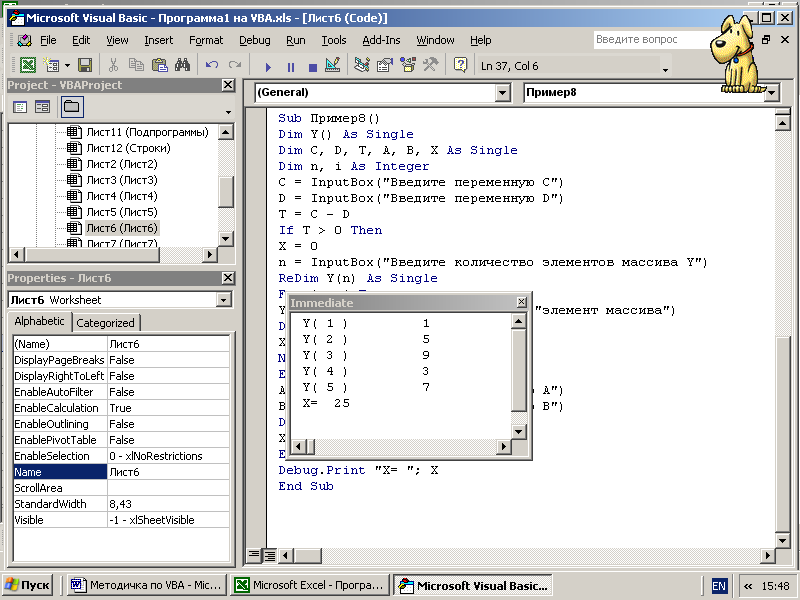Image resolution: width=800 pixels, height=600 pixels.
Task: Select Лист6 (Лист6) in project tree
Action: click(122, 228)
